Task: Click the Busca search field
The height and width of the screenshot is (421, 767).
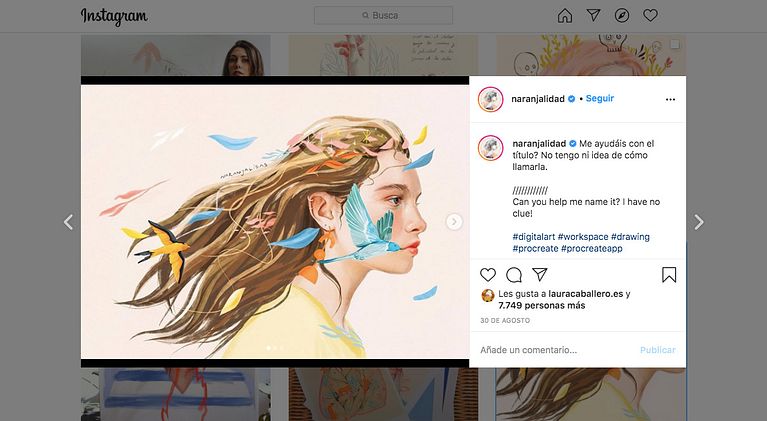Action: [383, 16]
